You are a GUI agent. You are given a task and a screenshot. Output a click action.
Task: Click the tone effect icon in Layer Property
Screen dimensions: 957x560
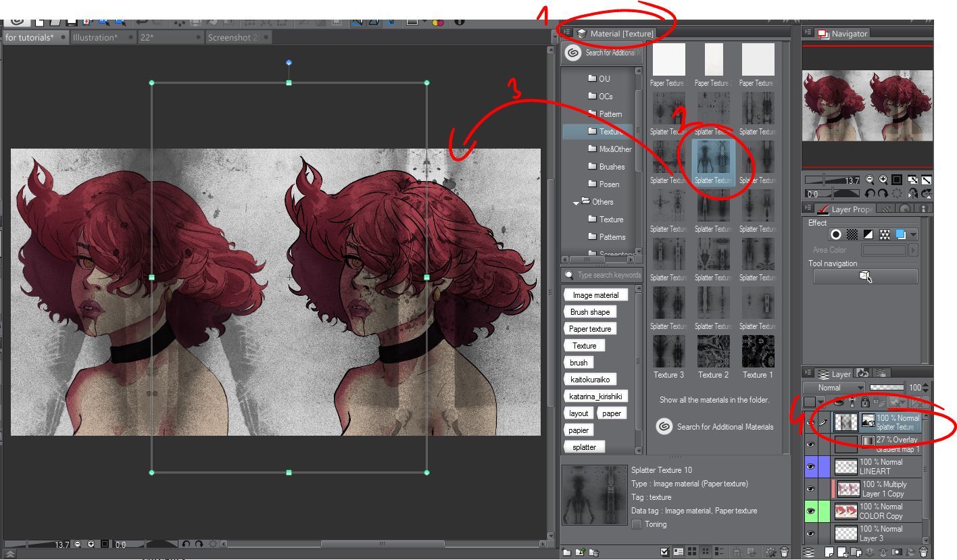[x=852, y=234]
